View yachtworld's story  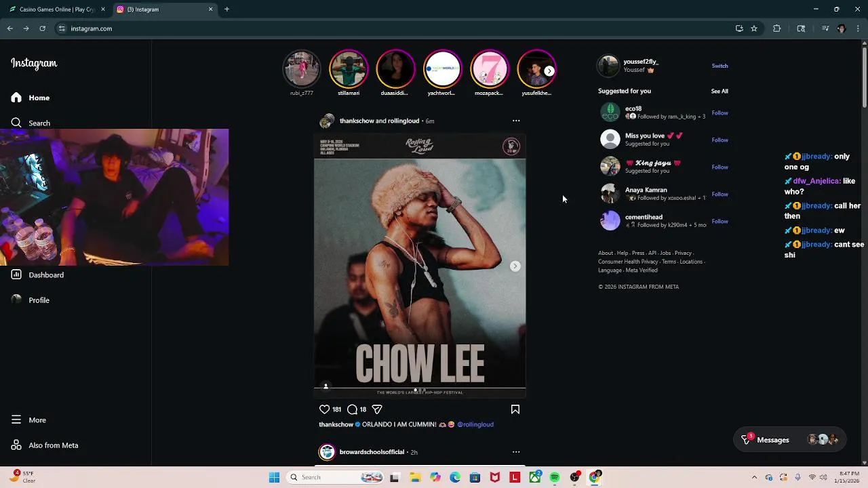click(x=442, y=68)
